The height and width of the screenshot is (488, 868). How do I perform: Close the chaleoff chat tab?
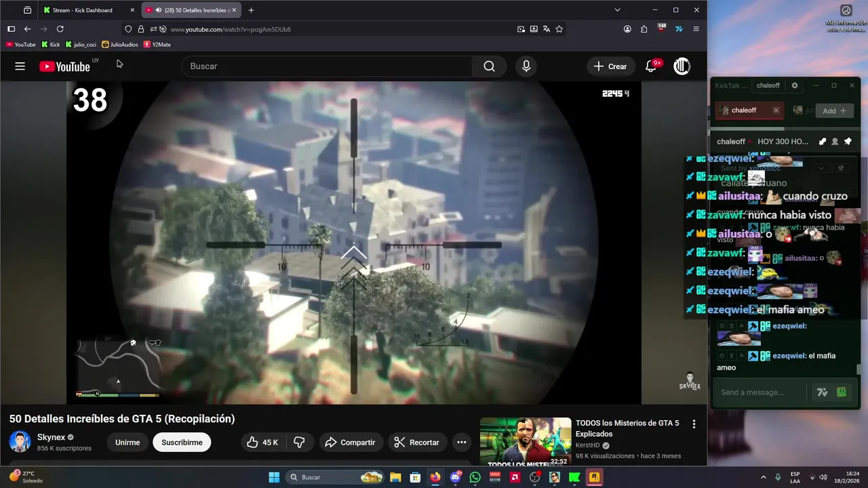click(x=776, y=110)
